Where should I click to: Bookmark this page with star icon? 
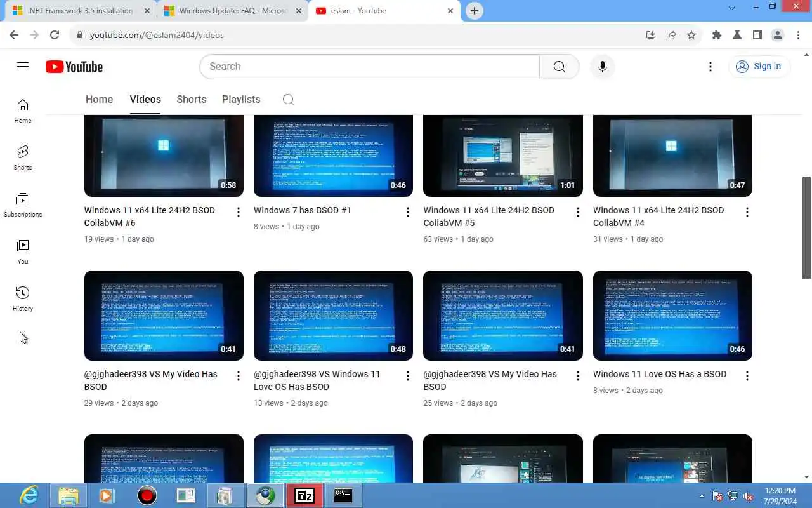pos(691,35)
